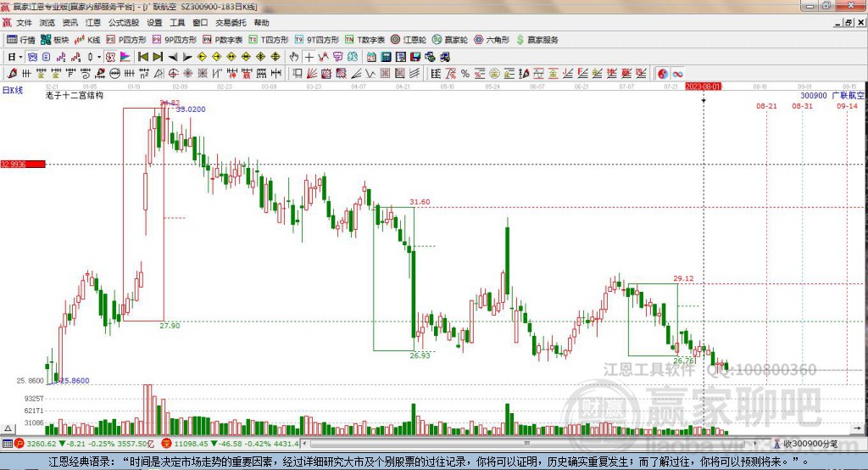Jump to first bar icon
The width and height of the screenshot is (868, 470).
click(x=143, y=57)
